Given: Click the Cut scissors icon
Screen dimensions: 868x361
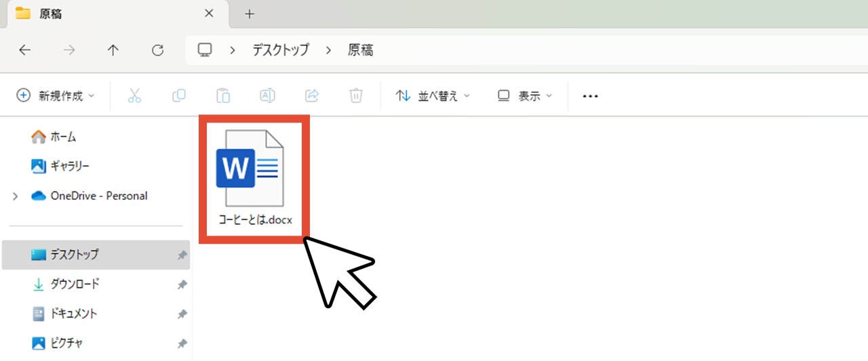Looking at the screenshot, I should [134, 95].
